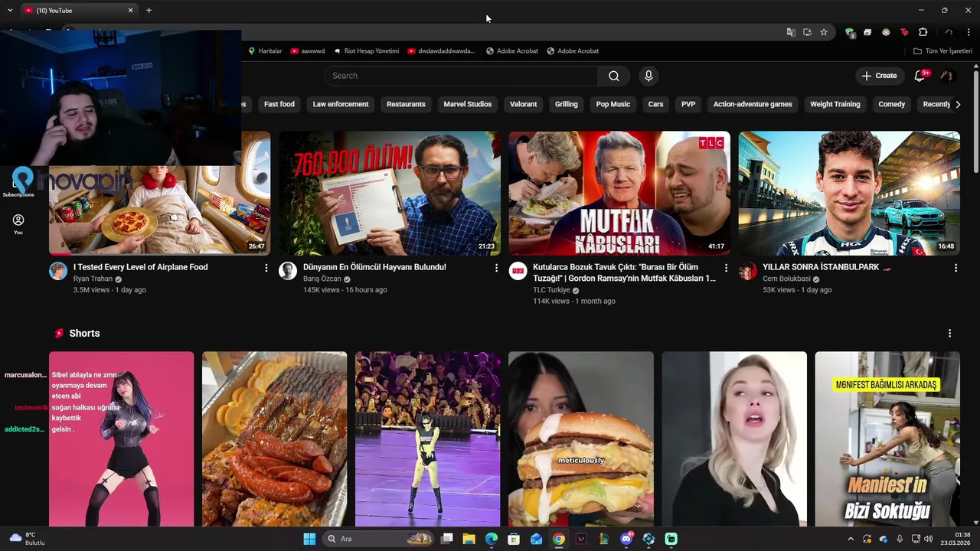
Task: Play the İstanbulpark racing video thumbnail
Action: [x=849, y=193]
